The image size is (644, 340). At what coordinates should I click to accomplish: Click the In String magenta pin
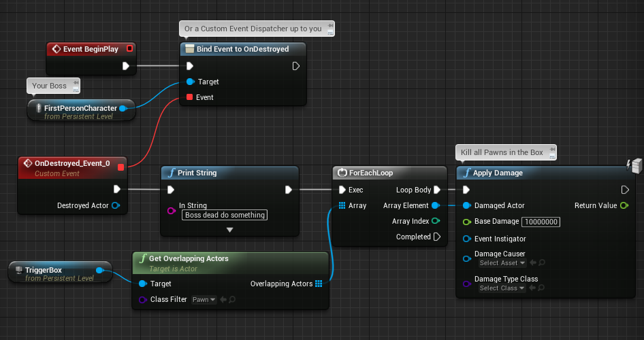172,211
